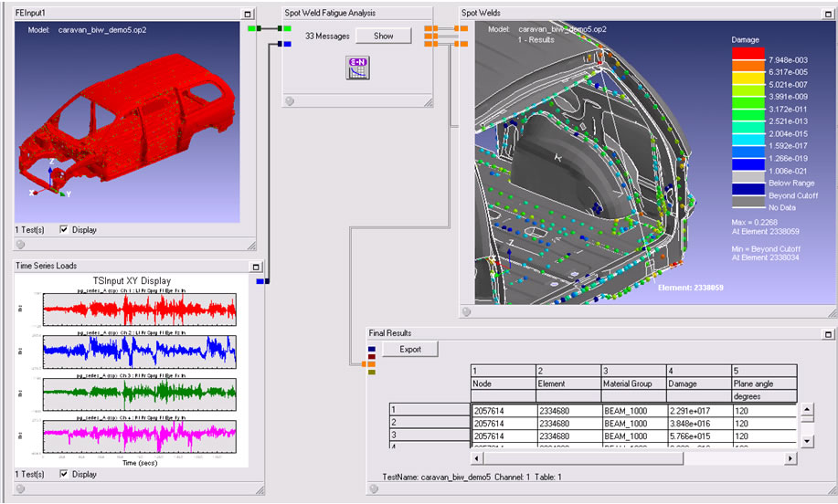
Task: Click the FEInput1 resize grip corner
Action: coord(251,245)
